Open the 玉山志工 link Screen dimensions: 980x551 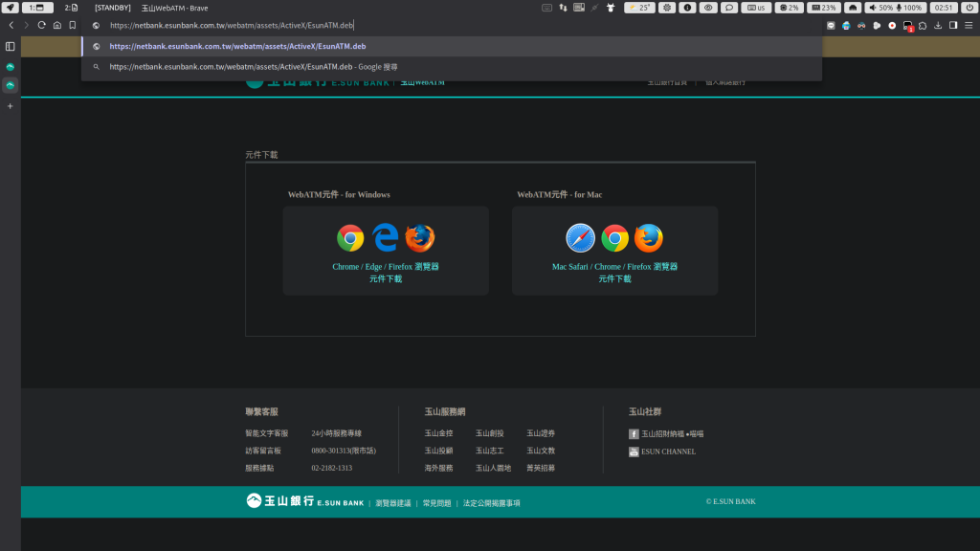pos(489,451)
